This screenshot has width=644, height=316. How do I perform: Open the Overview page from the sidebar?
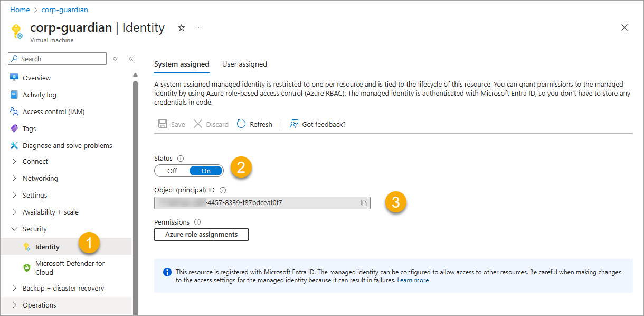[x=36, y=77]
